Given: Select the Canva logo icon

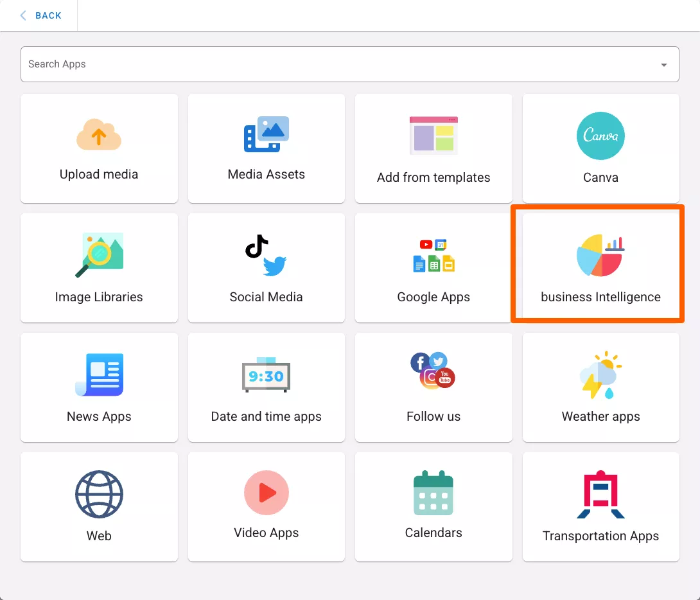Looking at the screenshot, I should [x=600, y=136].
